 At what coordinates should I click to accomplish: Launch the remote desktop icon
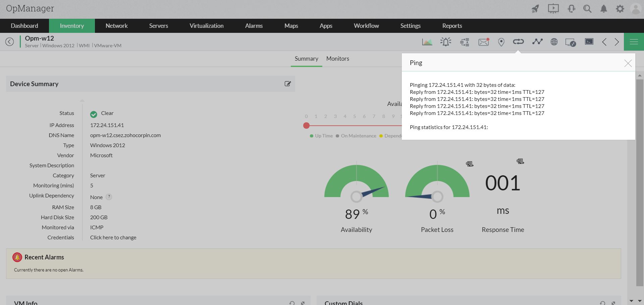[x=571, y=42]
